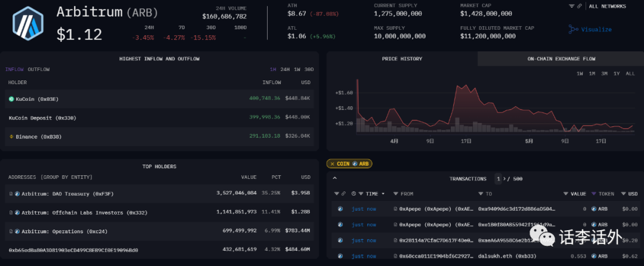Screen dimensions: 644x266
Task: Click the Binance logo in the inflow list
Action: (11, 137)
